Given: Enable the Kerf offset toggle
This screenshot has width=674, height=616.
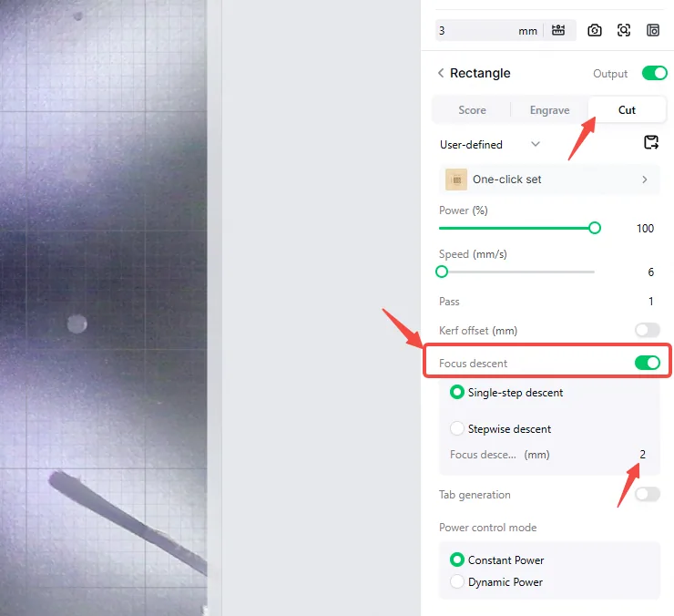Looking at the screenshot, I should (x=648, y=331).
